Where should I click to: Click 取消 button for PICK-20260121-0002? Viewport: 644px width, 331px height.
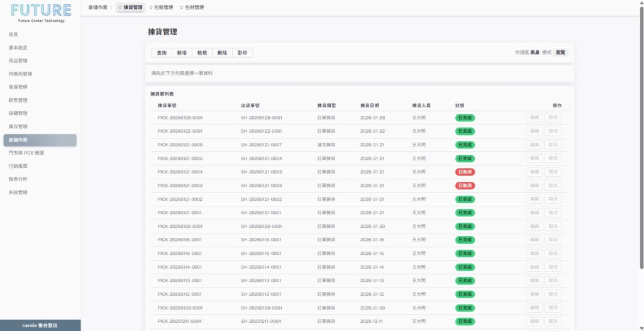(x=553, y=199)
